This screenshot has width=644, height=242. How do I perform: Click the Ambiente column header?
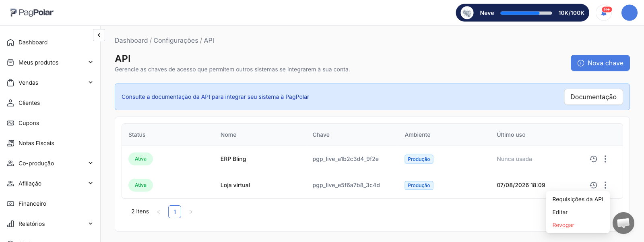pyautogui.click(x=417, y=135)
